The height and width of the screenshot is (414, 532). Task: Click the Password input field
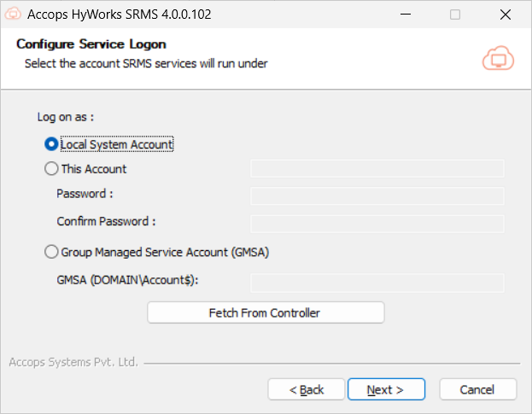(x=377, y=196)
